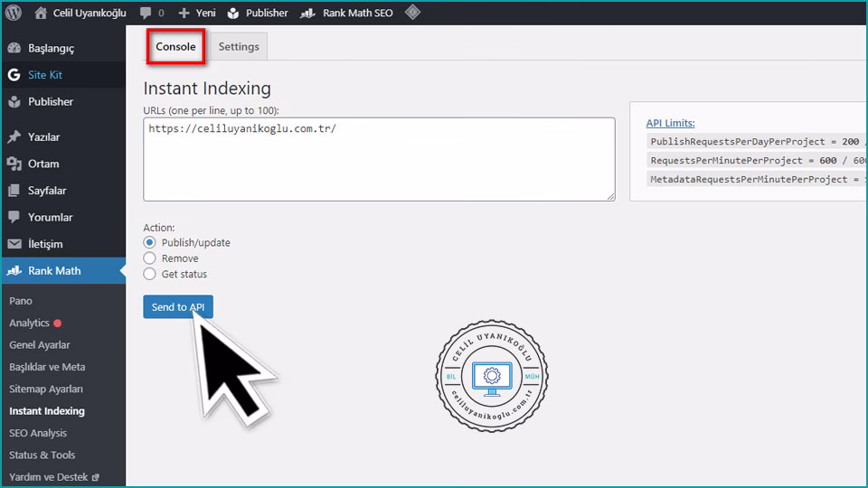Open Sitemap Ayarları submenu item
The height and width of the screenshot is (488, 868).
tap(46, 389)
